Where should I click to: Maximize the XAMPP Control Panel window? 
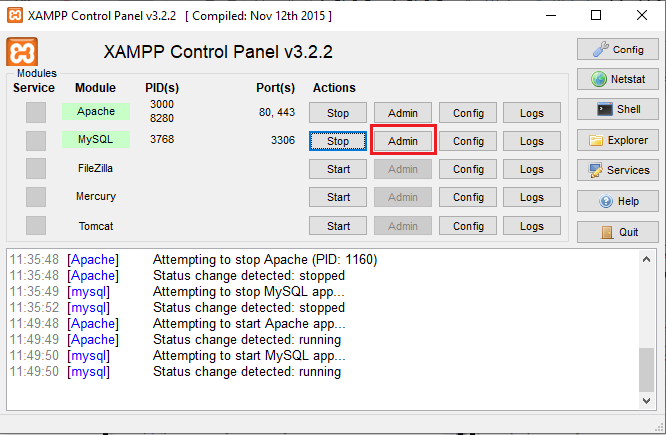(596, 15)
